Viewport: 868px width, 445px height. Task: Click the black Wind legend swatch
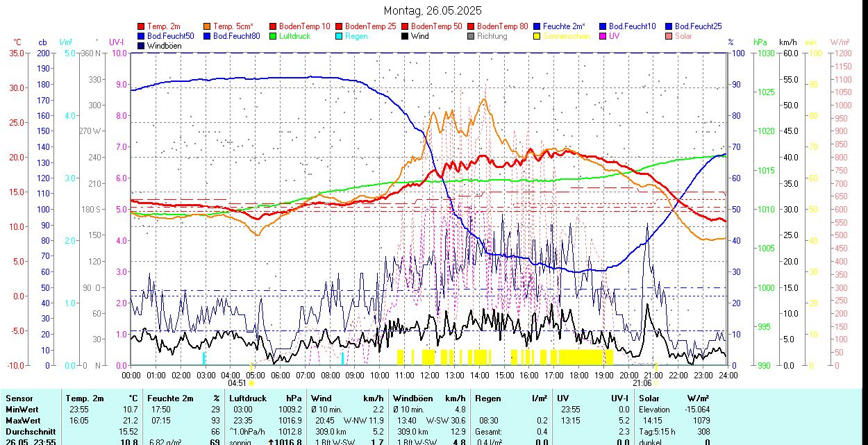pyautogui.click(x=405, y=36)
